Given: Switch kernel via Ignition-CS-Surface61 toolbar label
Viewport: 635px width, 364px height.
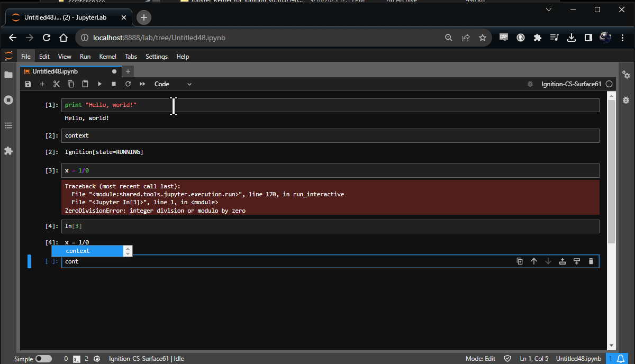Looking at the screenshot, I should 571,84.
